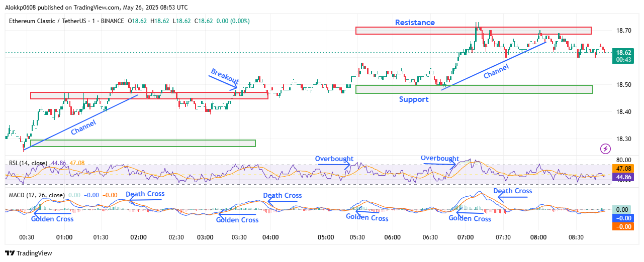Select the Support text label on chart
This screenshot has height=262, width=644.
(x=414, y=99)
